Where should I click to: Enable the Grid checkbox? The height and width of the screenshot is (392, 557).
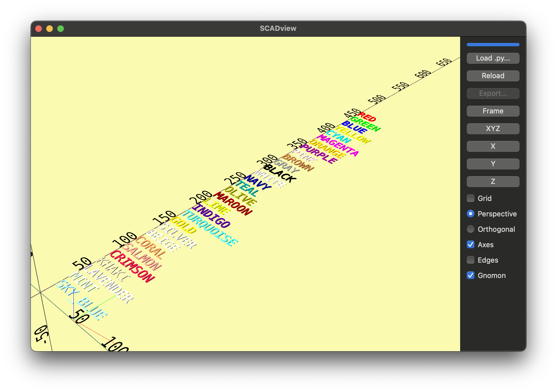(471, 198)
